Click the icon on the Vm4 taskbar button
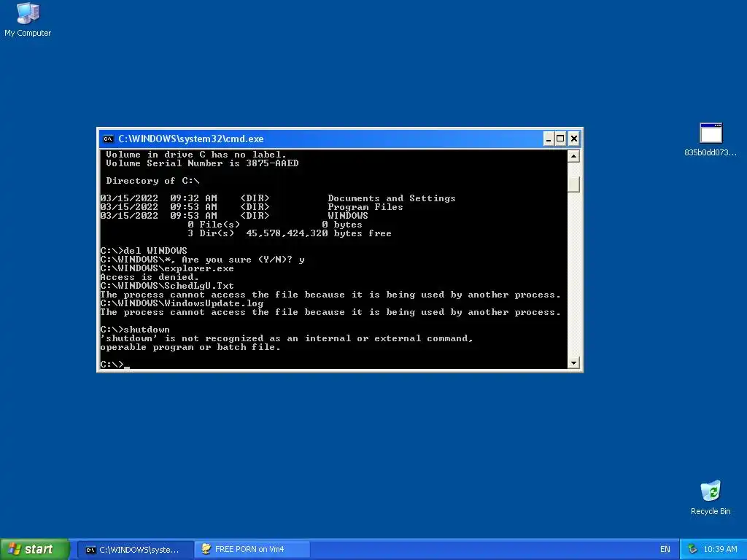747x560 pixels. click(206, 549)
